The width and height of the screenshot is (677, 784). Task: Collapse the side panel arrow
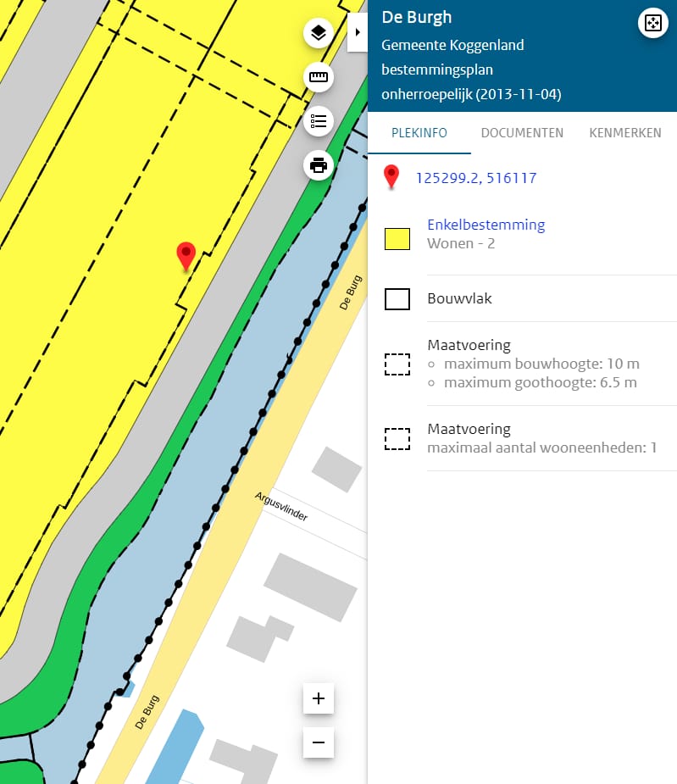point(358,32)
